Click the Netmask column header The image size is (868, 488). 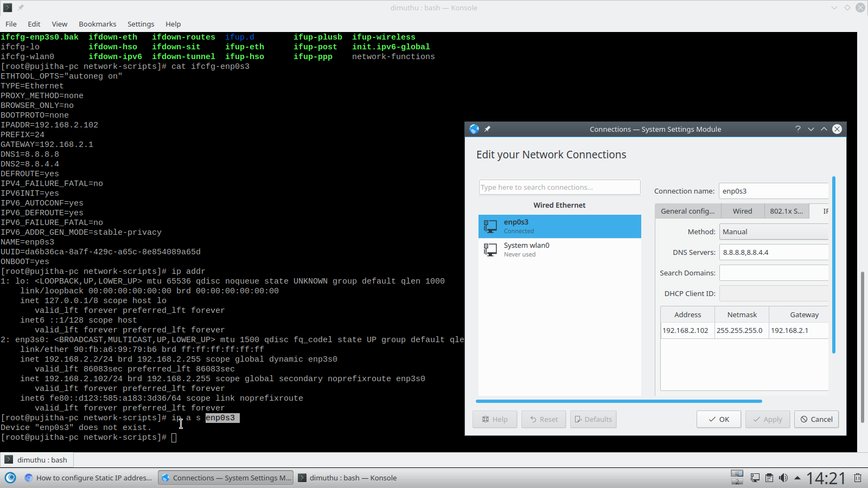(742, 314)
